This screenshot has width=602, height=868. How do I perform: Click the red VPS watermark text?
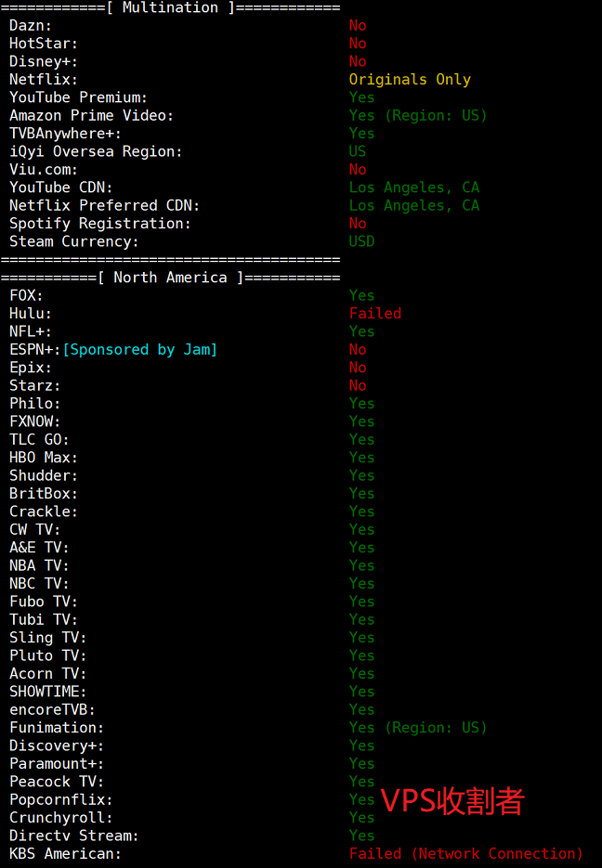452,800
